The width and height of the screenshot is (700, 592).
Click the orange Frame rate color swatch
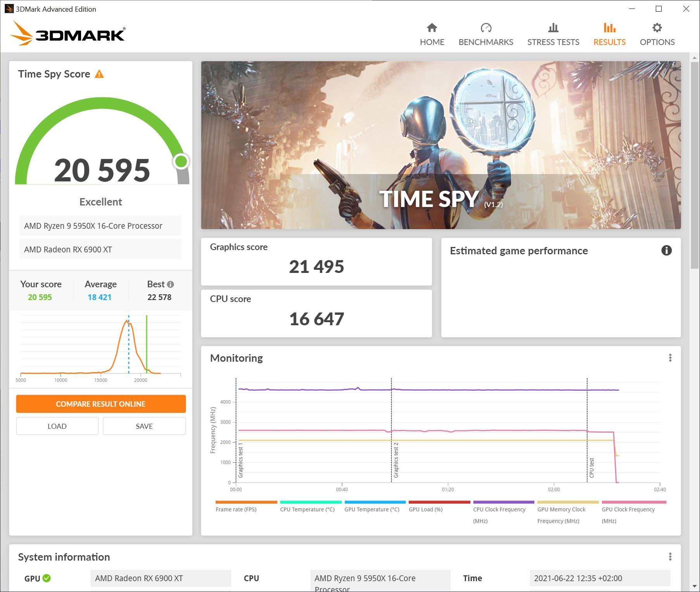246,502
